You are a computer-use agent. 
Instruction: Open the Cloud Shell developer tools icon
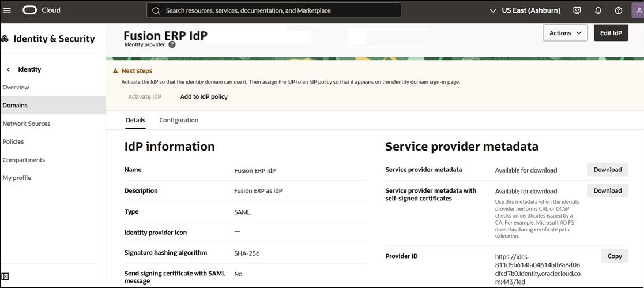(x=577, y=11)
